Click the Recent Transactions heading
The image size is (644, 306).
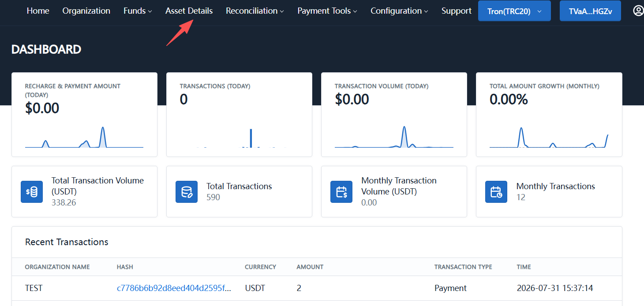pos(67,242)
